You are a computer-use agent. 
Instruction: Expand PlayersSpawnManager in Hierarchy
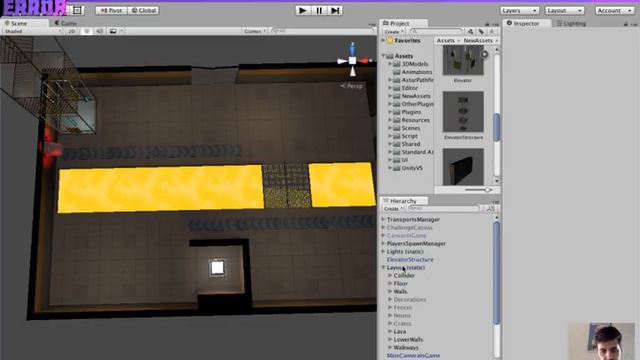tap(383, 244)
